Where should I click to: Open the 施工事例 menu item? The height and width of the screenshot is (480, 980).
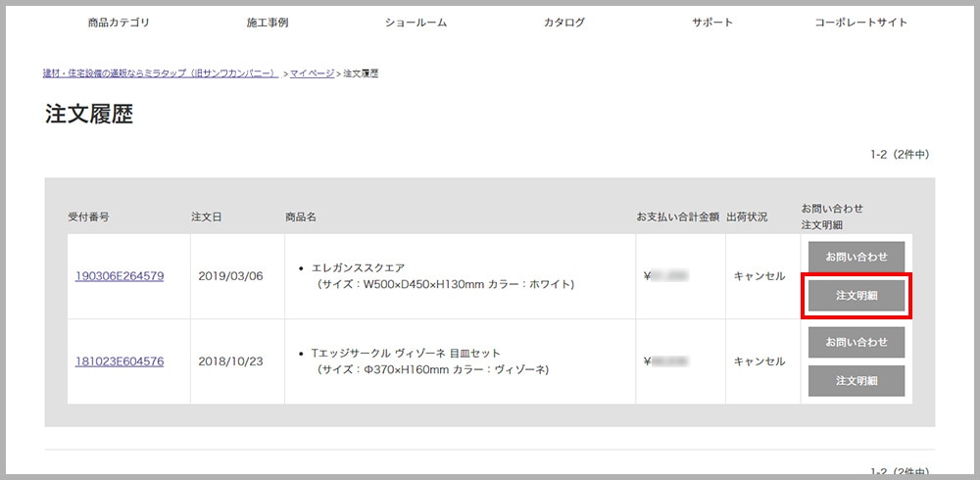click(x=268, y=23)
